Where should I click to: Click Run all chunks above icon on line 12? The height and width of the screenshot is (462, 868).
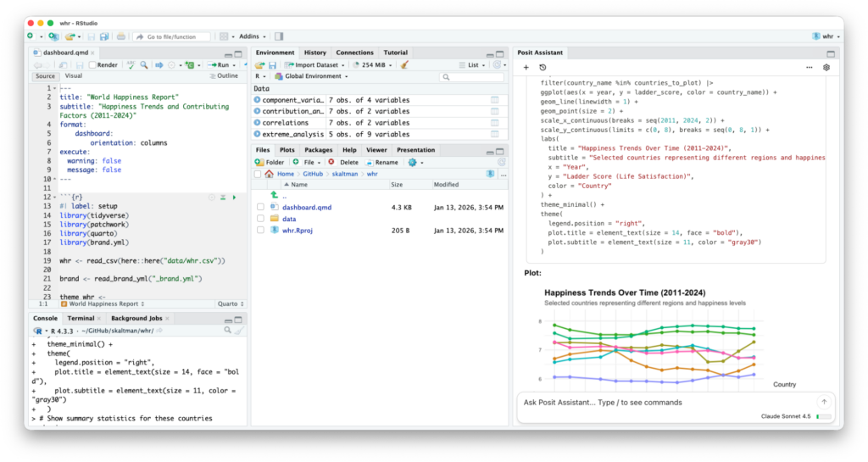(223, 197)
